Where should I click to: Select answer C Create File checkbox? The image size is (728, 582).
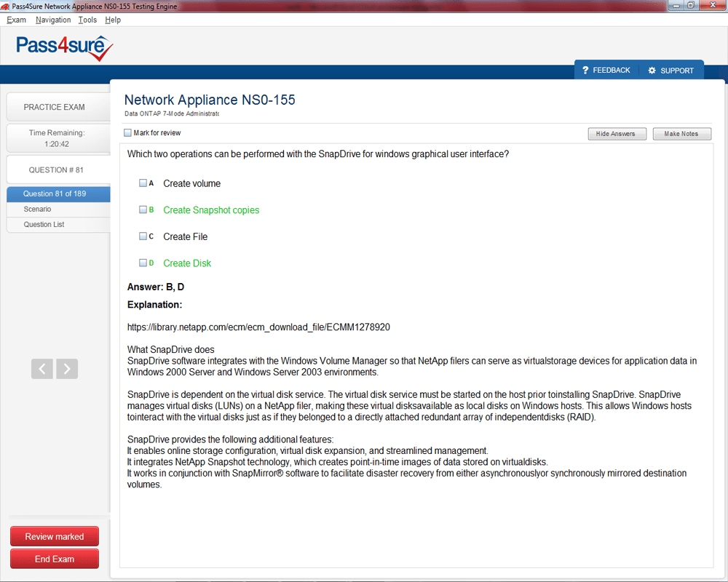click(143, 236)
